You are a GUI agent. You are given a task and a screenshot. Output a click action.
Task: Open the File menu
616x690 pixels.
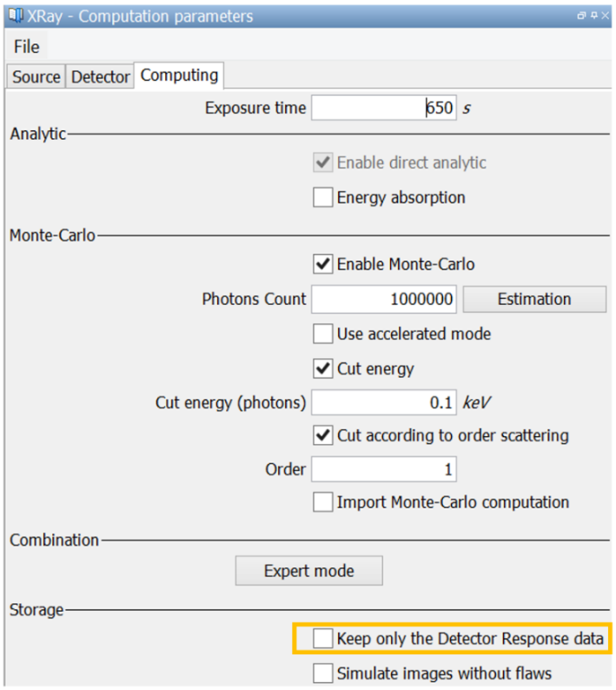pos(26,47)
